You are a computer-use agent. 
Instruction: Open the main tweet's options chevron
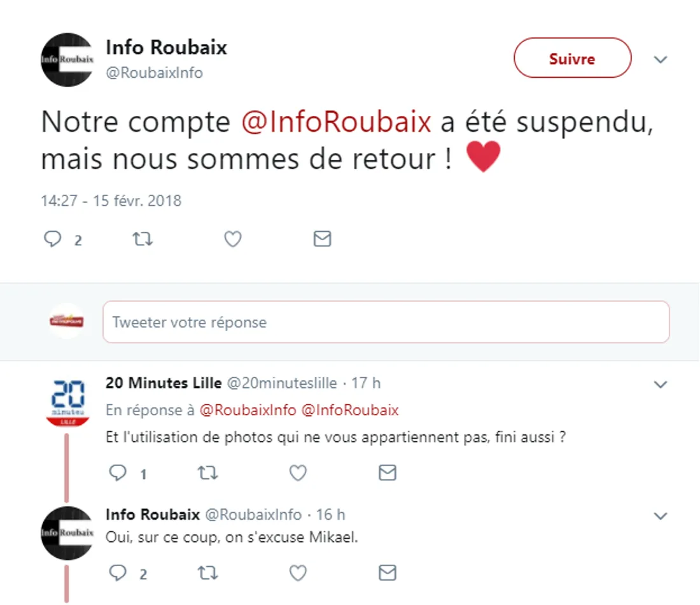pyautogui.click(x=661, y=60)
